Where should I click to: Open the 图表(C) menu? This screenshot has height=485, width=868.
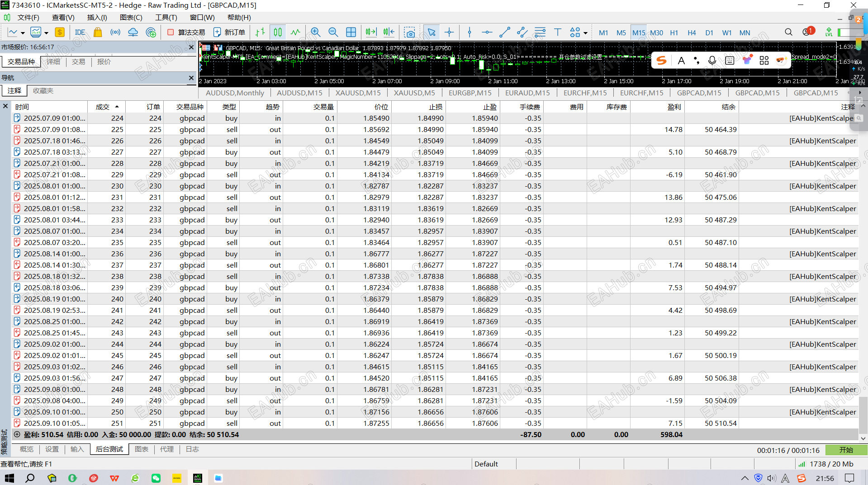click(131, 17)
